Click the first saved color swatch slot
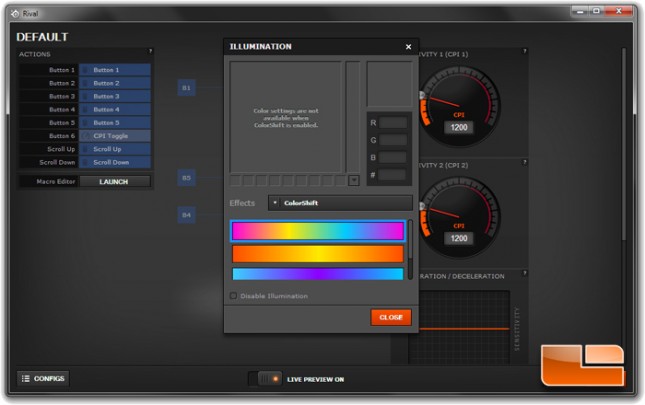 pos(235,180)
